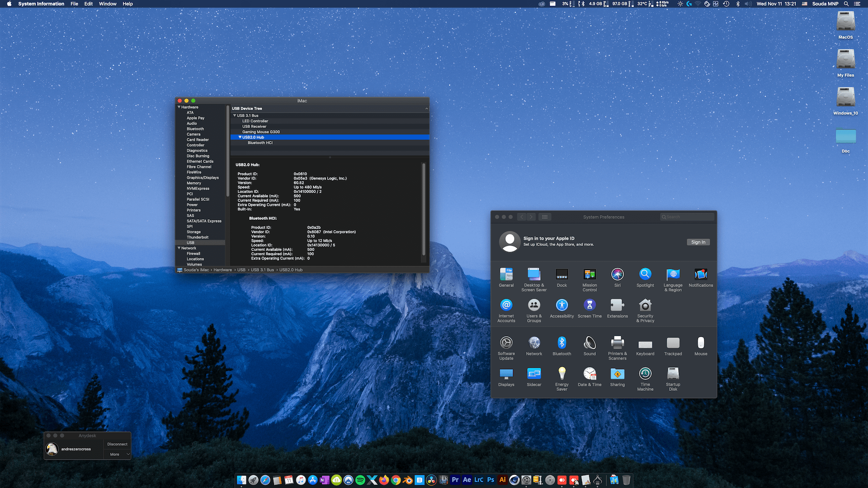
Task: Select Gaming Mouse G300 in device tree
Action: tap(261, 132)
